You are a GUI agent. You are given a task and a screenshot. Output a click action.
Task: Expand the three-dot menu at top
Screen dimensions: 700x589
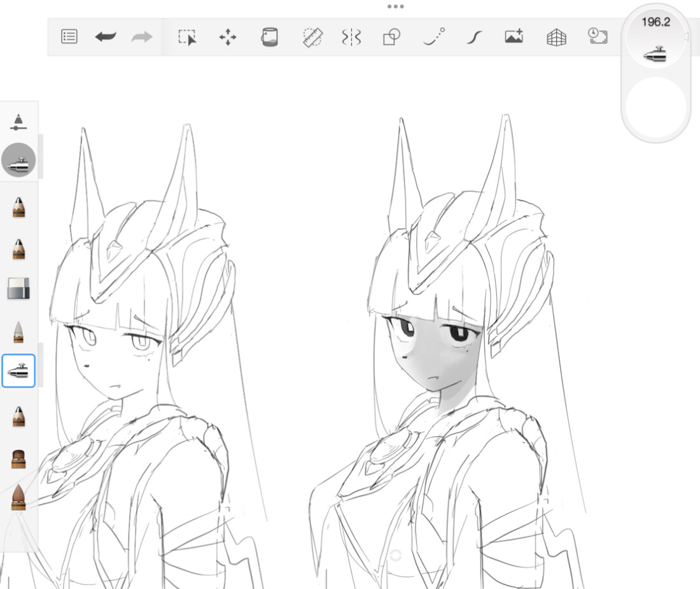click(x=395, y=6)
